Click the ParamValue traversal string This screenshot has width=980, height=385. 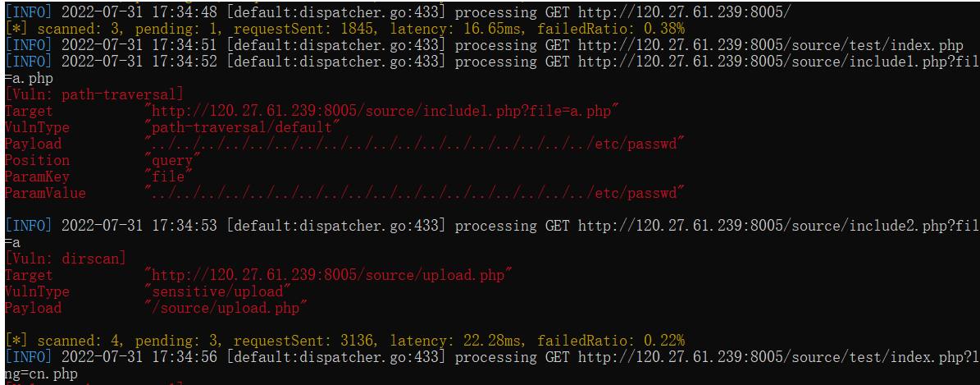tap(414, 193)
